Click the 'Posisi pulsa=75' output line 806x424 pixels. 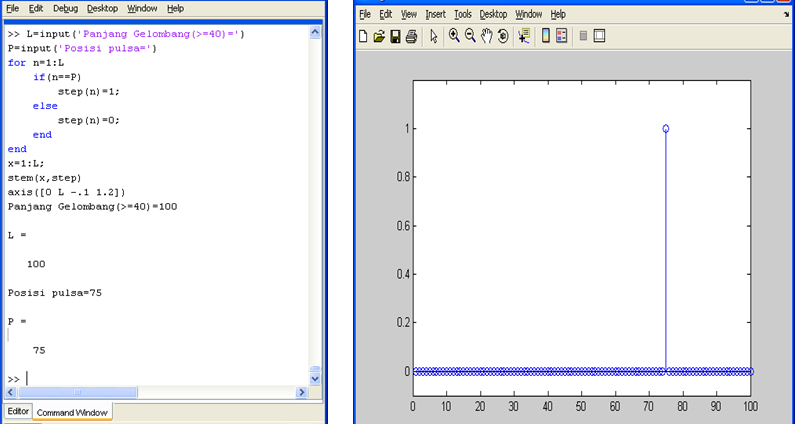tap(54, 293)
